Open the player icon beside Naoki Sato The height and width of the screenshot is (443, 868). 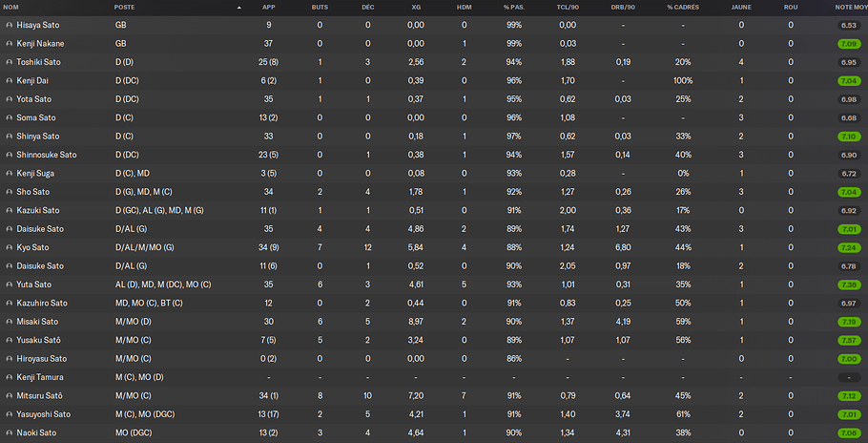click(9, 433)
